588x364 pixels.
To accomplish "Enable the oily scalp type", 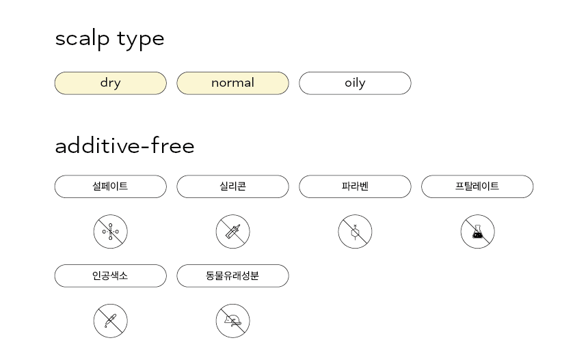I will [x=355, y=83].
